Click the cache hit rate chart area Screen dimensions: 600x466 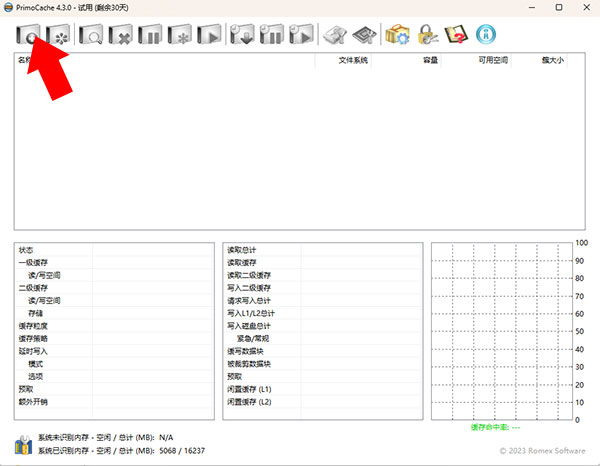pyautogui.click(x=500, y=330)
